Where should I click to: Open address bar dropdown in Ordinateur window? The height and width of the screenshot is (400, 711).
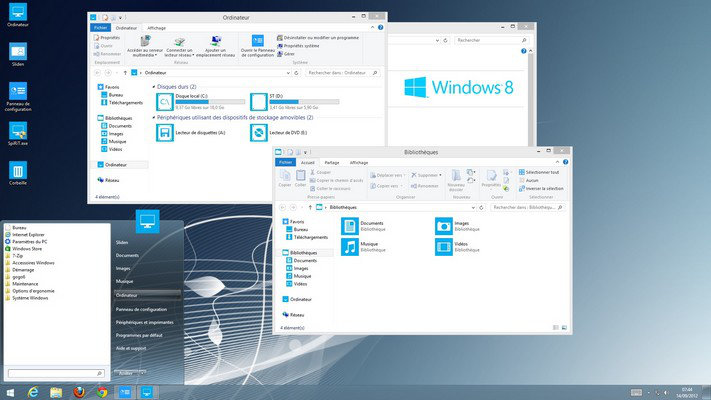[x=288, y=73]
